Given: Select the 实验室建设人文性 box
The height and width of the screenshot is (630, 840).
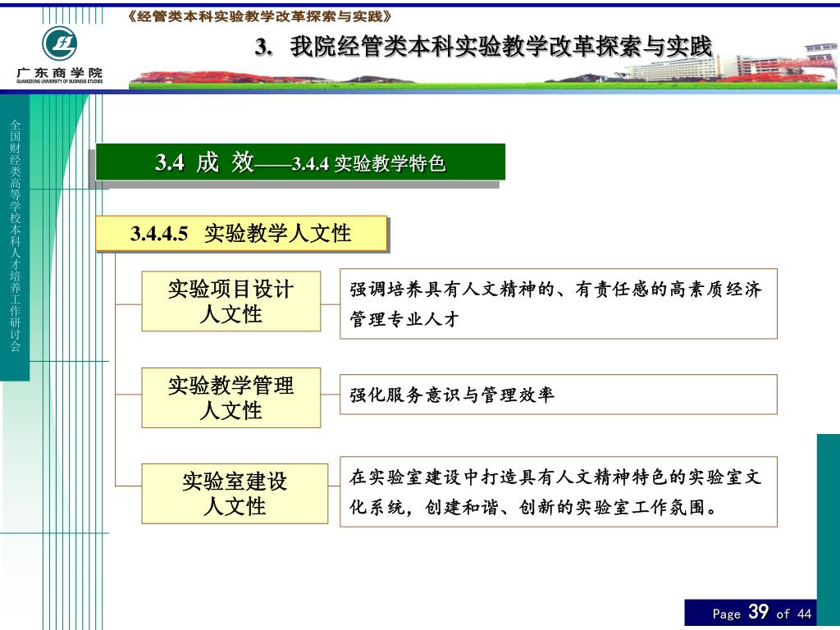Looking at the screenshot, I should click(235, 493).
